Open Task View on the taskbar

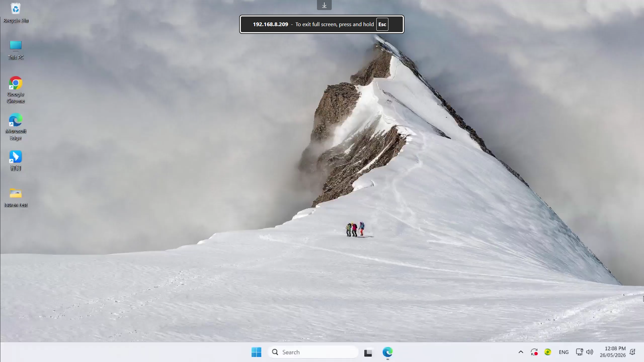[368, 352]
